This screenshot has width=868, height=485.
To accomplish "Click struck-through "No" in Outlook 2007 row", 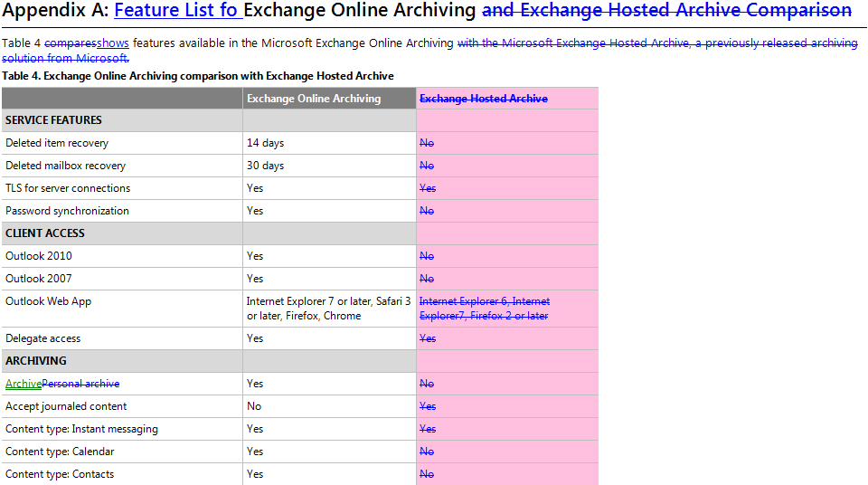I will coord(427,279).
